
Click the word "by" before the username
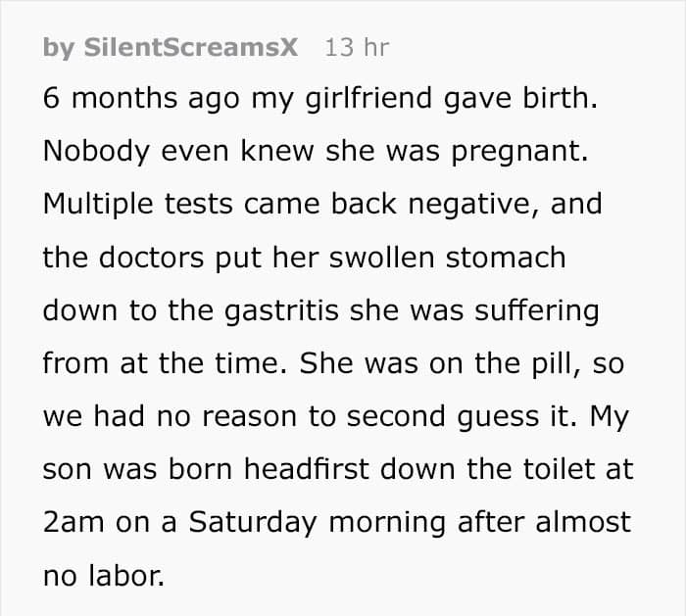(x=57, y=48)
